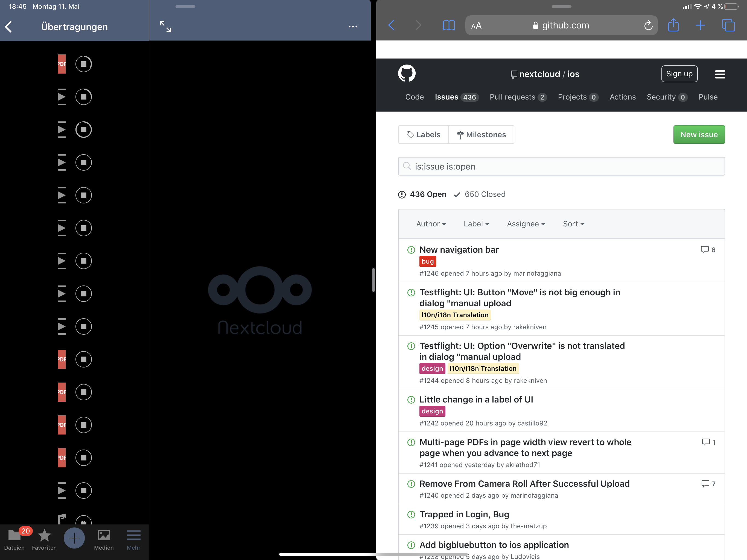
Task: Click author marinofaggiana on issue #1246
Action: pyautogui.click(x=537, y=273)
